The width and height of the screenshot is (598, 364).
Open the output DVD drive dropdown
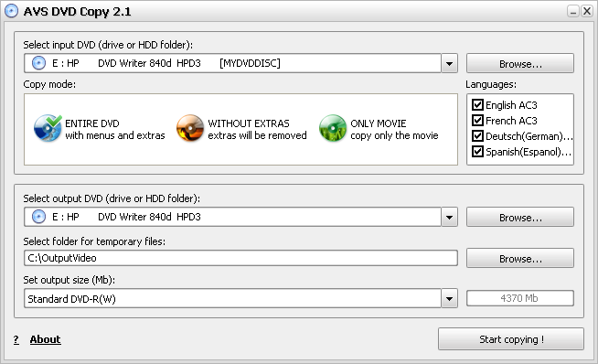[449, 217]
